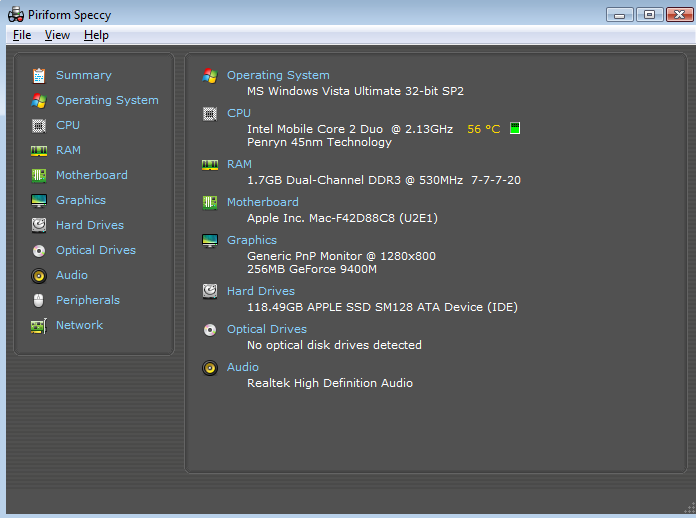Click the Hard Drives disk icon in sidebar
Viewport: 696px width, 518px height.
coord(39,225)
